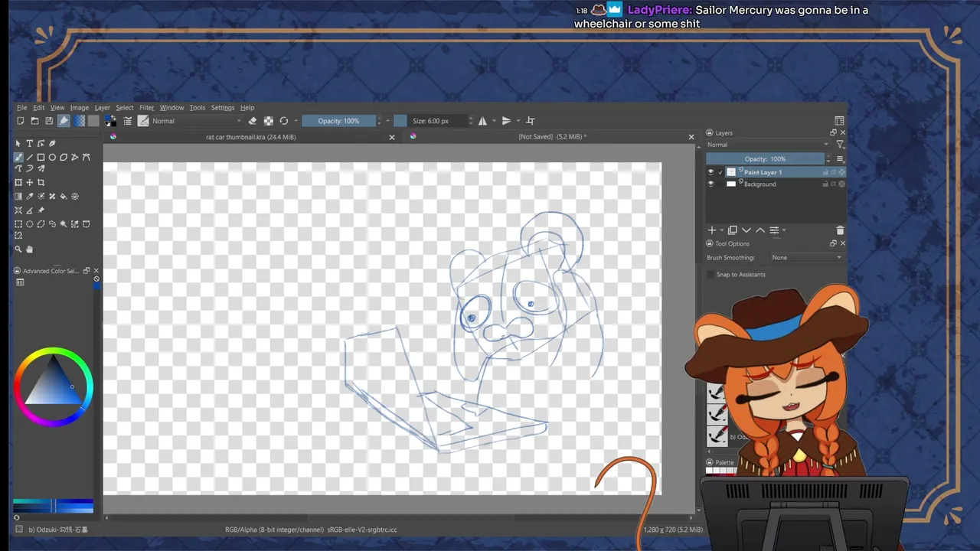Switch to the Not Saved document tab

(552, 137)
